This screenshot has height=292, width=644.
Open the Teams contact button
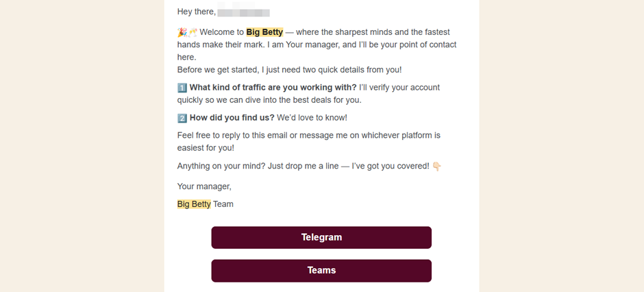point(321,271)
